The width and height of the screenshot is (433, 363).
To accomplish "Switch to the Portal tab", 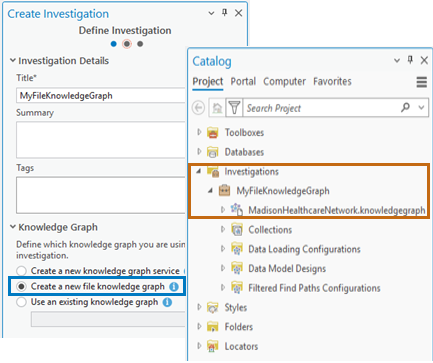I will tap(243, 81).
